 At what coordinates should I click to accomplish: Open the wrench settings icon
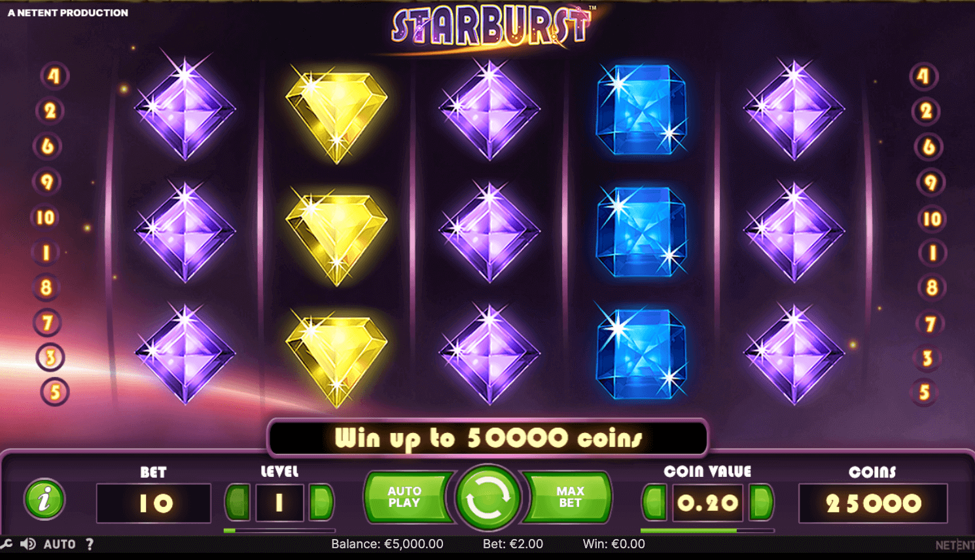pyautogui.click(x=7, y=544)
